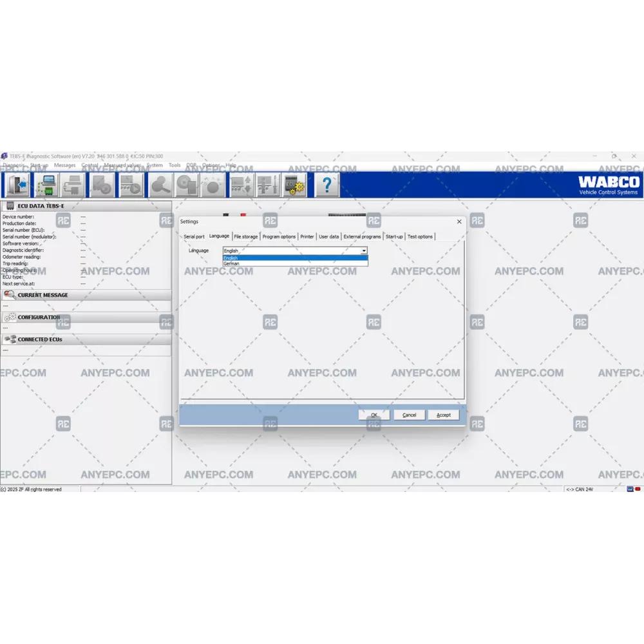Image resolution: width=644 pixels, height=644 pixels.
Task: Open help with the question mark icon
Action: (327, 185)
